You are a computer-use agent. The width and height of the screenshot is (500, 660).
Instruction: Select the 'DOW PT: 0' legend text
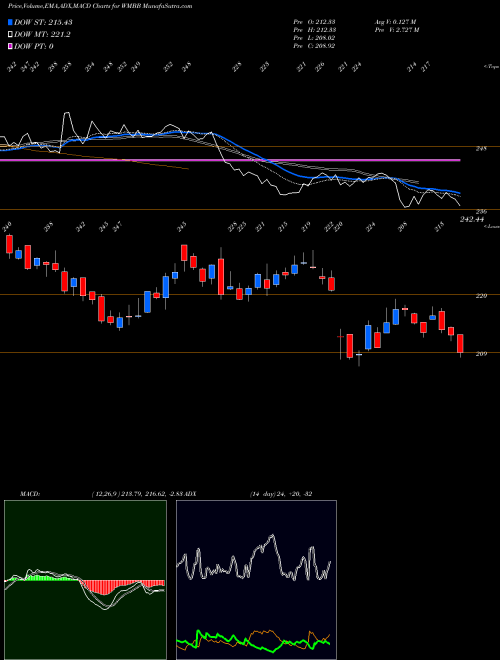click(x=34, y=46)
